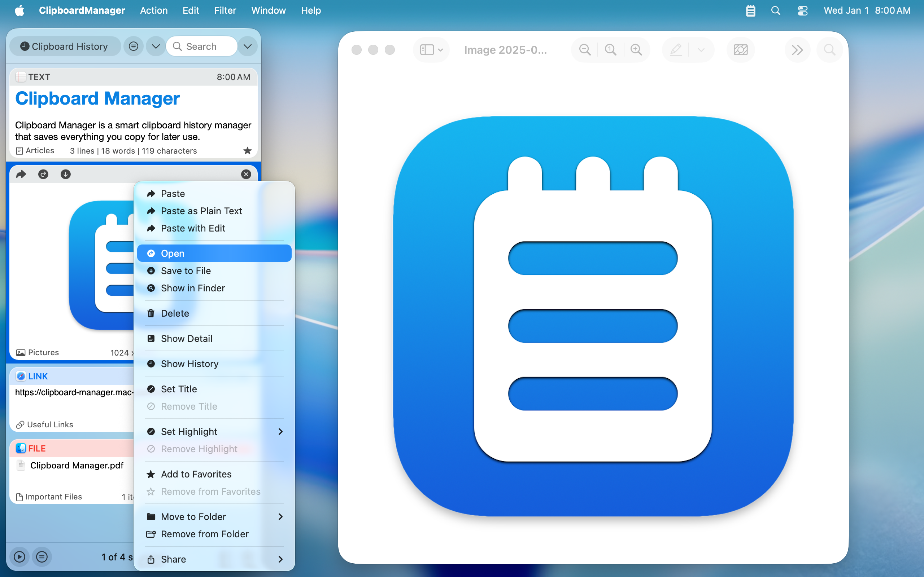Click the markup pen icon in Preview
The image size is (924, 577).
click(676, 50)
